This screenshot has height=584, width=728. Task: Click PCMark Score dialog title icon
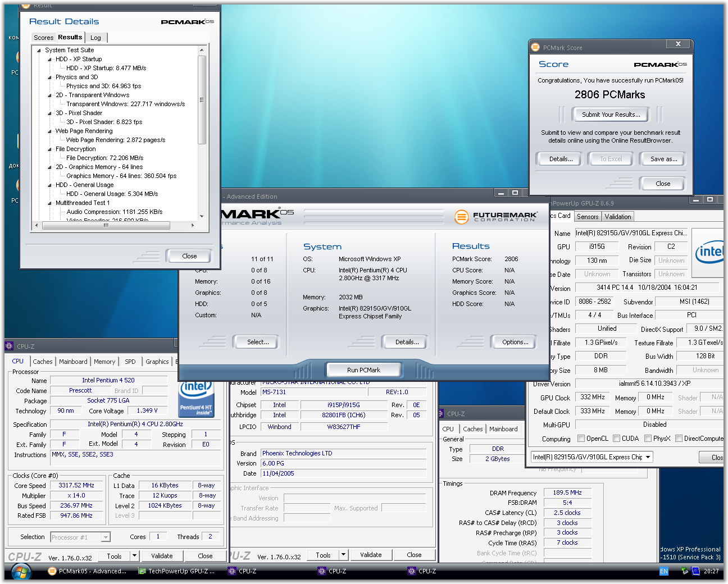(535, 48)
